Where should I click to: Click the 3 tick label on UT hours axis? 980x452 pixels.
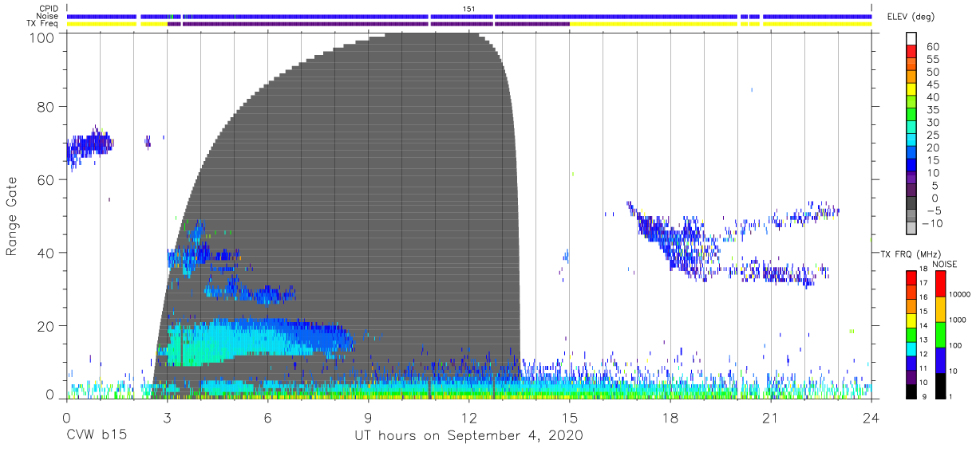pyautogui.click(x=167, y=418)
